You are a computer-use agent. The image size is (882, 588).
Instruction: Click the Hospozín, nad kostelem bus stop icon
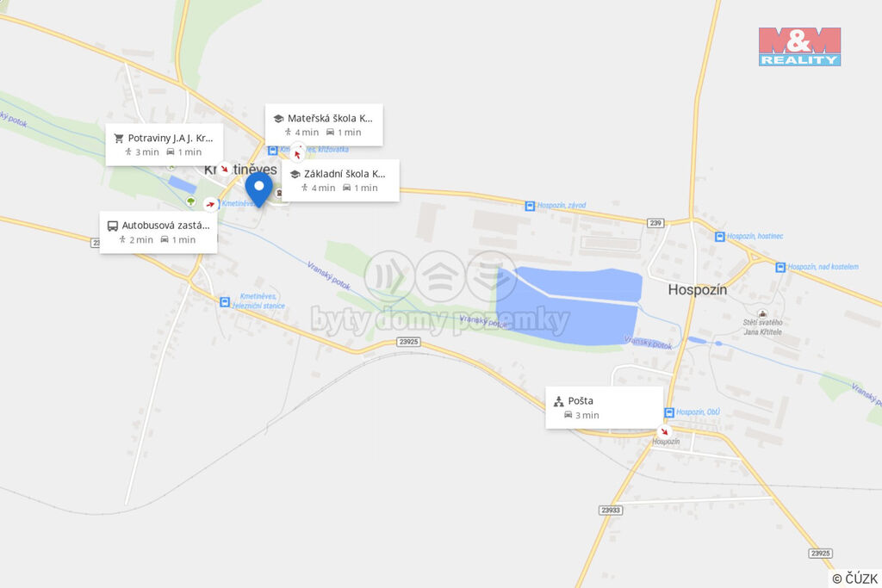780,267
